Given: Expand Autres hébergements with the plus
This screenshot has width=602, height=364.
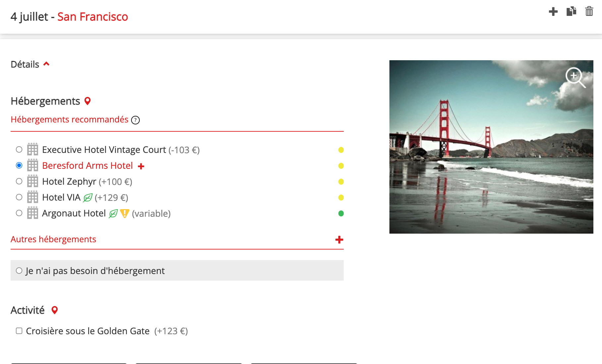Looking at the screenshot, I should [x=339, y=240].
